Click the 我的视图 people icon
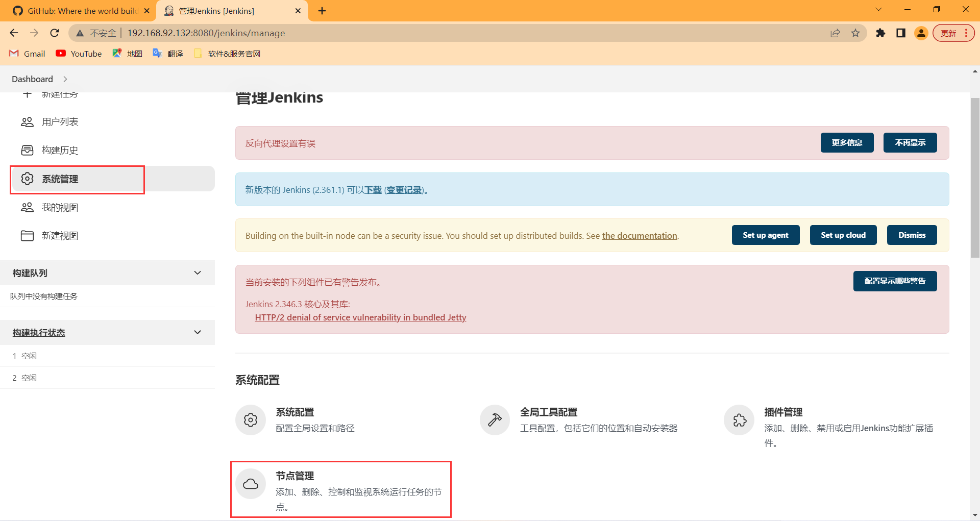 (27, 208)
